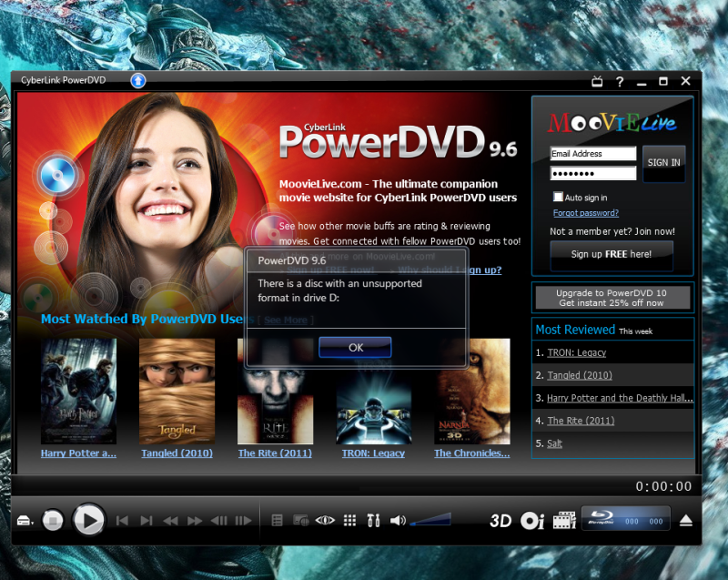The width and height of the screenshot is (728, 580).
Task: Click the Stop playback button
Action: (53, 520)
